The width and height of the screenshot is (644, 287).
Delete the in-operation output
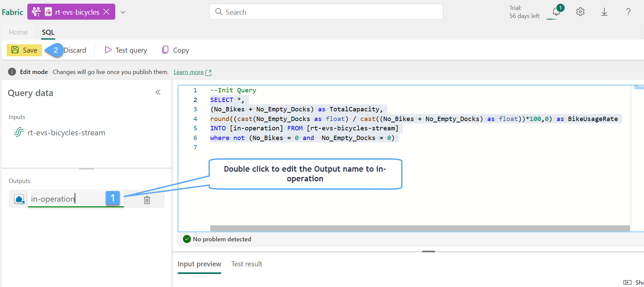click(147, 200)
